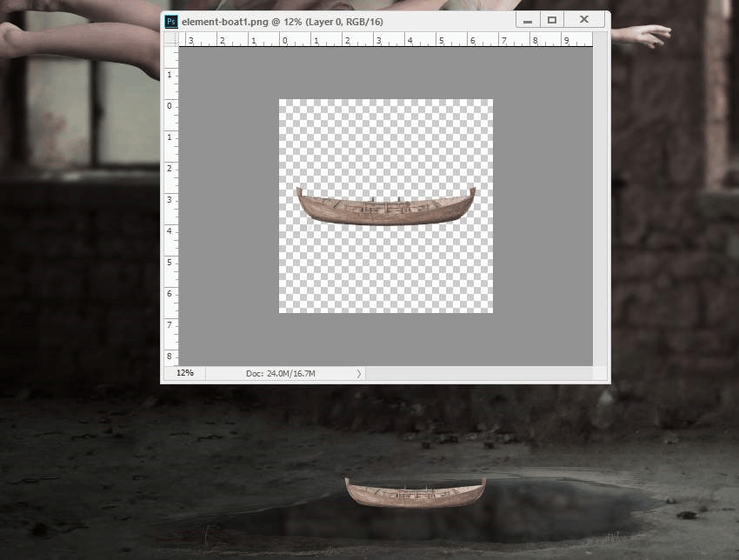This screenshot has height=560, width=739.
Task: Maximize the element-boat1.png document window
Action: pos(552,20)
